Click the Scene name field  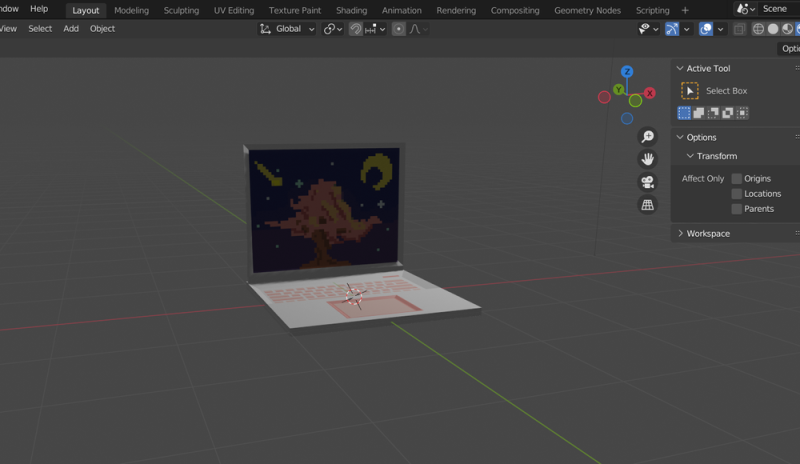coord(779,9)
